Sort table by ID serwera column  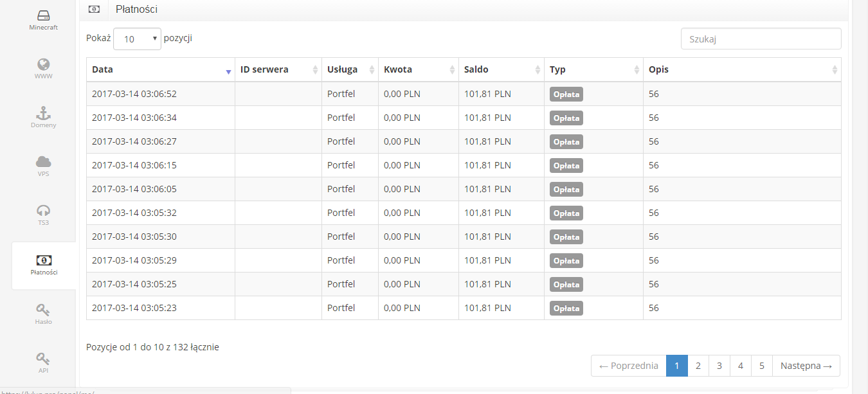(278, 69)
